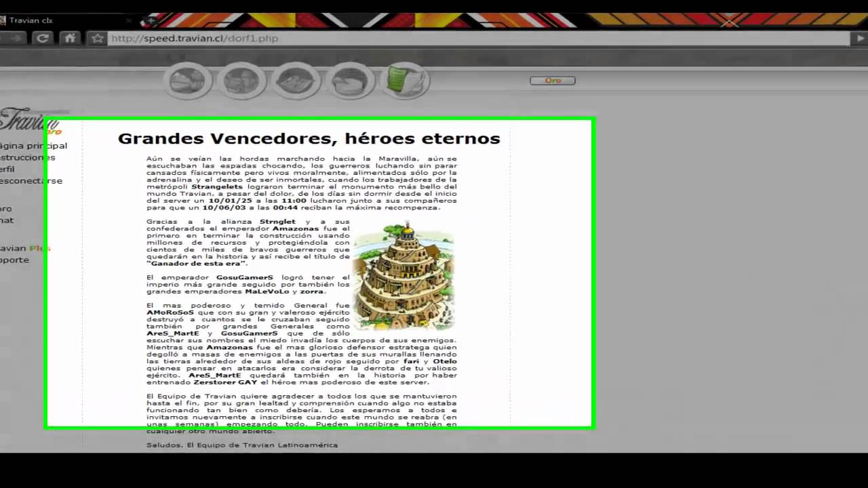
Task: Click the bold name Strangelets
Action: coord(217,186)
